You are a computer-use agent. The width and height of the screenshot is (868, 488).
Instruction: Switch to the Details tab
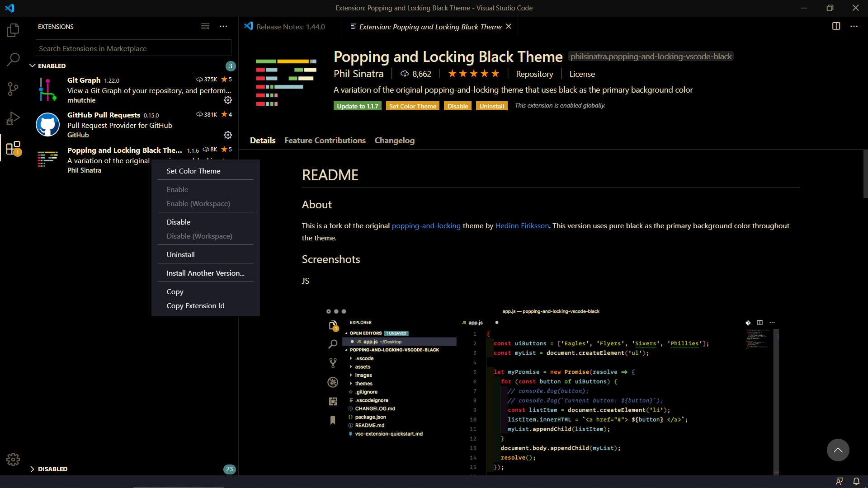pyautogui.click(x=263, y=141)
